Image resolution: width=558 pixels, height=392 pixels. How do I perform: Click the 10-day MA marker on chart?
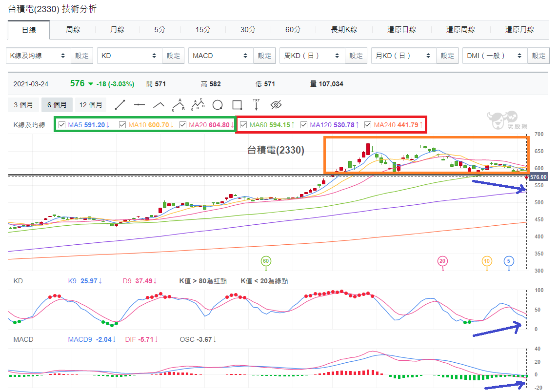(487, 261)
